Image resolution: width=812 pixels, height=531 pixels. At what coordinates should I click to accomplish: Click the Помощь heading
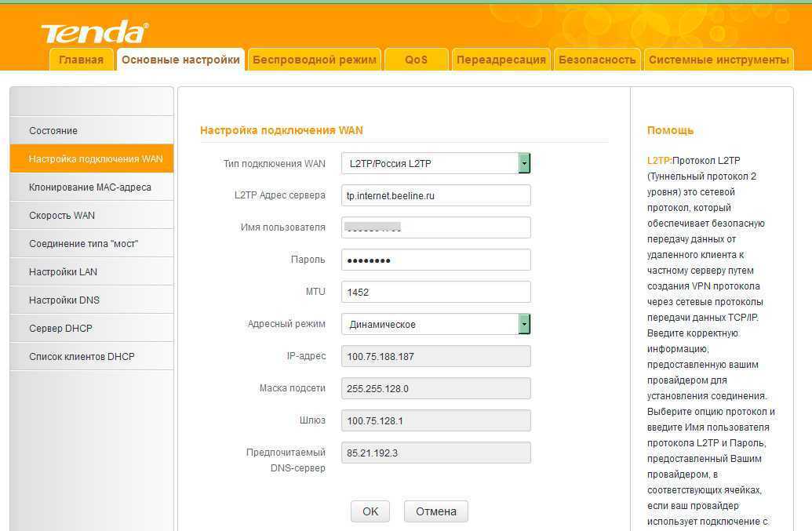(670, 130)
